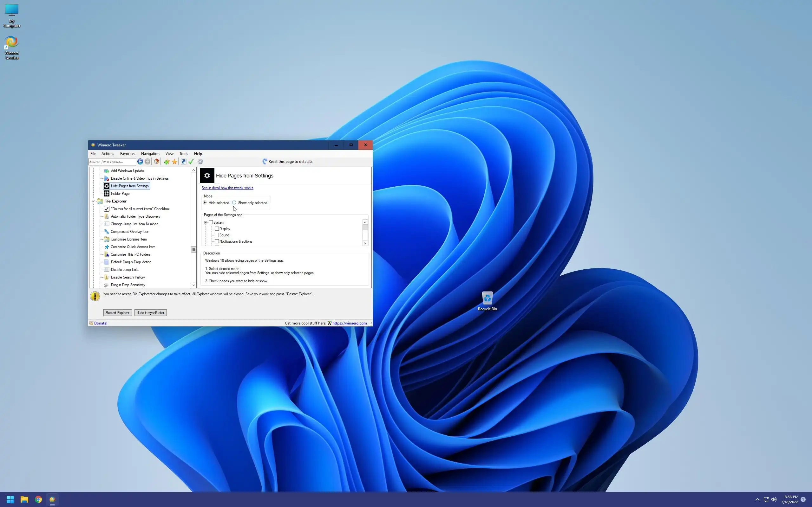The image size is (812, 507).
Task: Click the gray gear settings toolbar icon
Action: tap(200, 162)
